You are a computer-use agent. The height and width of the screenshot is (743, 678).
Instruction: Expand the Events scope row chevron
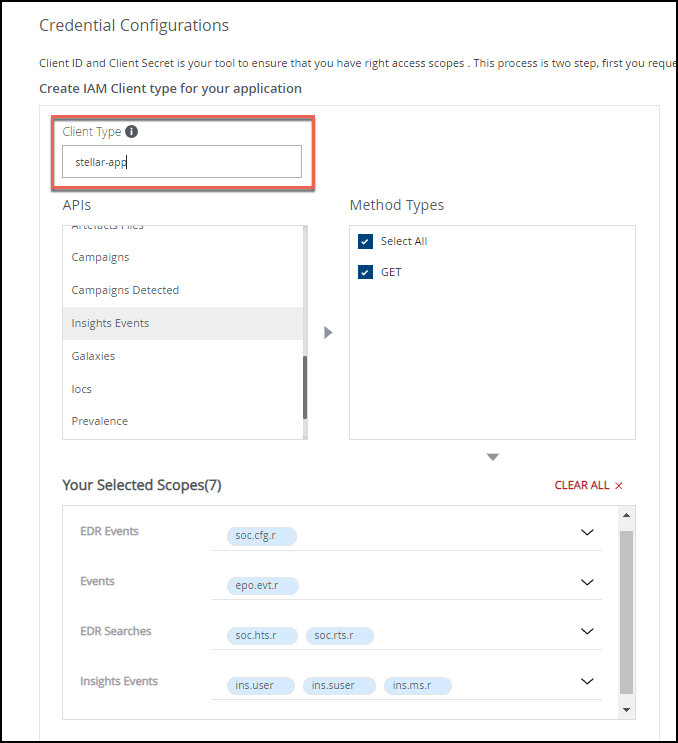[587, 582]
